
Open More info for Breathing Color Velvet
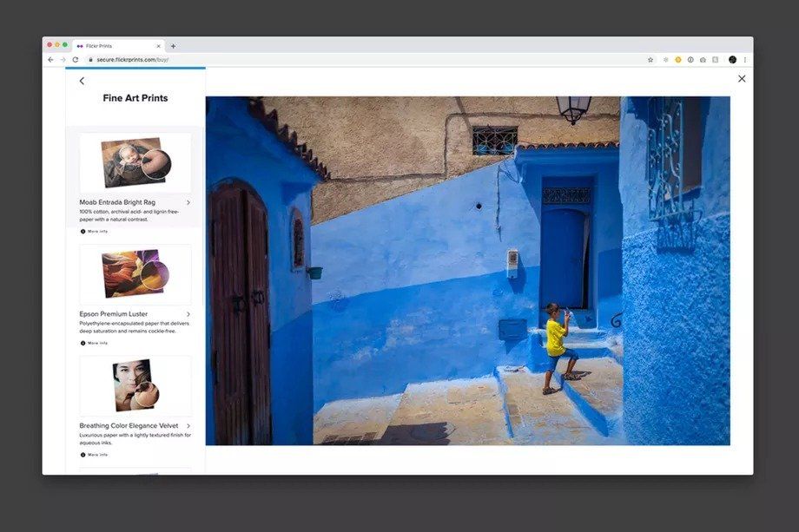tap(97, 455)
